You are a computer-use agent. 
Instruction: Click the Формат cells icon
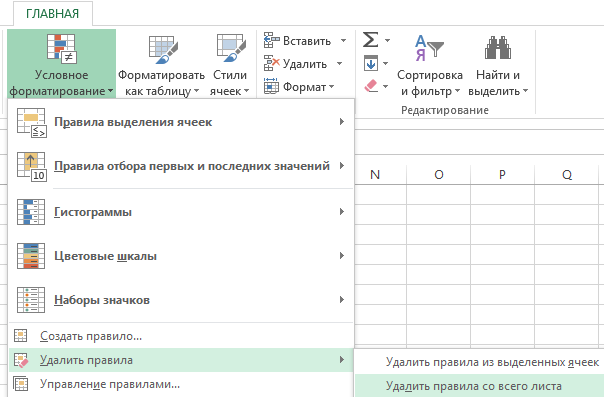pos(271,86)
